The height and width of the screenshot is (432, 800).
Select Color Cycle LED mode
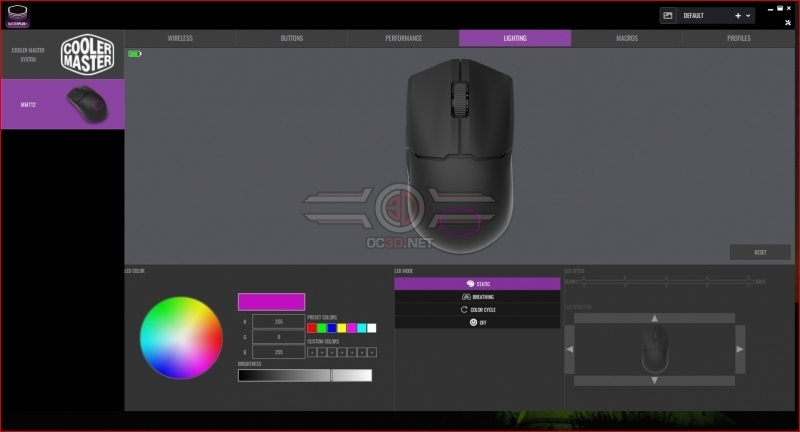pos(477,310)
